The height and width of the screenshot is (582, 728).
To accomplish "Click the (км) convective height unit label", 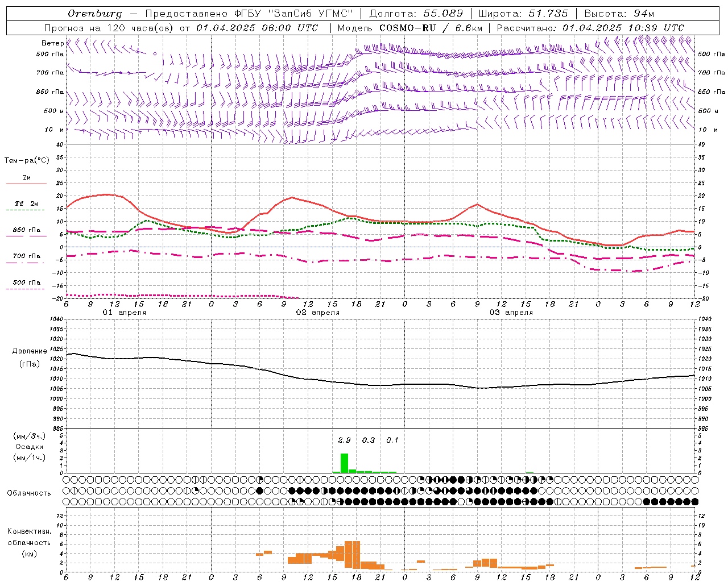I will (x=29, y=554).
